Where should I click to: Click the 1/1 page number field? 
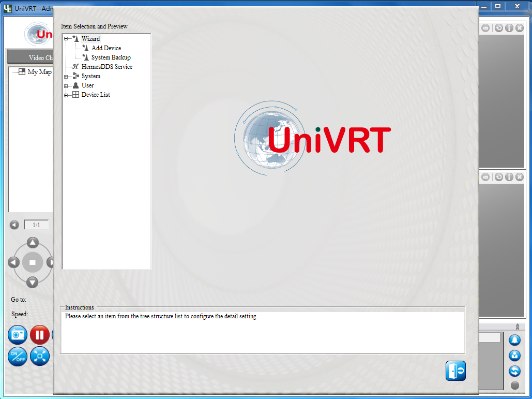[x=36, y=225]
